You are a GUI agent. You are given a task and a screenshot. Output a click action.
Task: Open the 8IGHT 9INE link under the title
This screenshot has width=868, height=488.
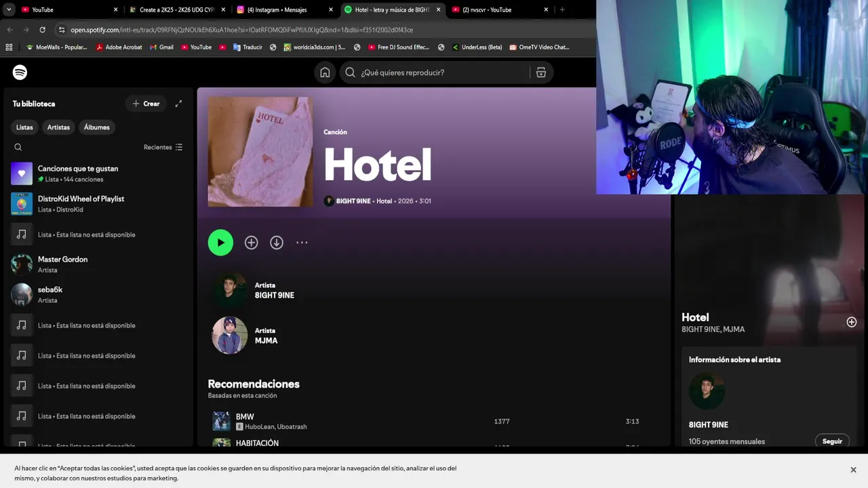(353, 201)
